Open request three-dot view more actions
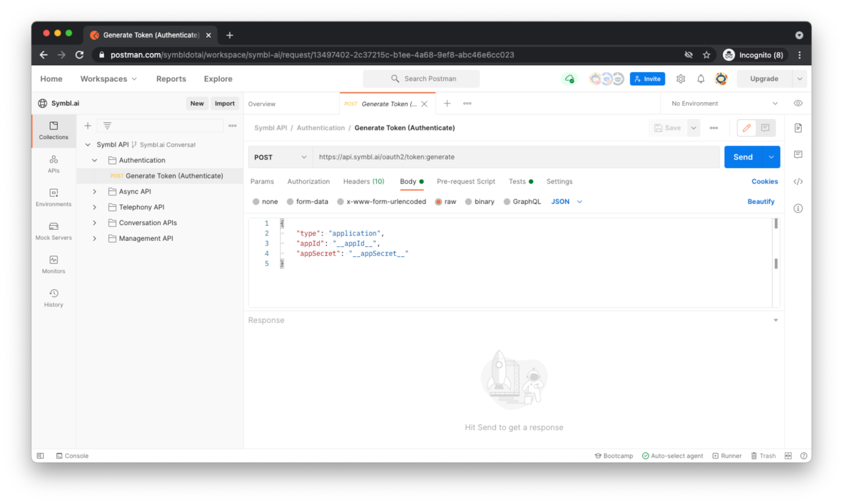The image size is (843, 504). pos(714,128)
